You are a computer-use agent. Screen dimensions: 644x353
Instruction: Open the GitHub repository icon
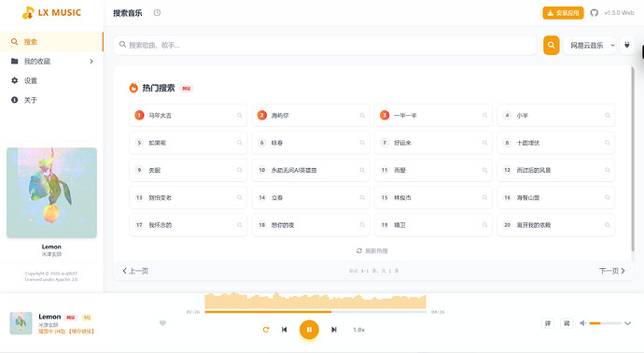point(594,13)
